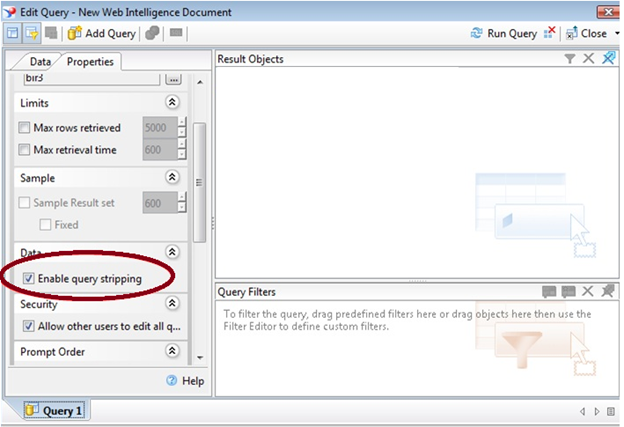Screen dimensions: 624x427
Task: Collapse the Security section
Action: tap(172, 303)
